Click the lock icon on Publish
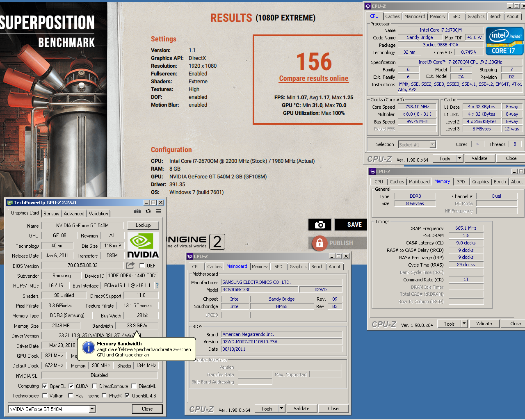 [320, 243]
